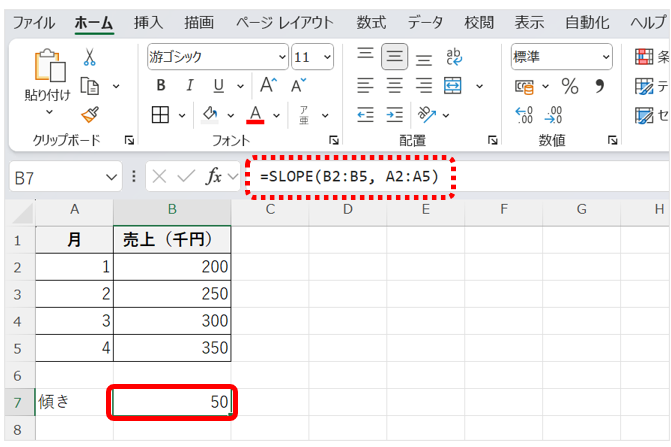The image size is (671, 447).
Task: Open merge cells dropdown arrow
Action: tap(480, 86)
